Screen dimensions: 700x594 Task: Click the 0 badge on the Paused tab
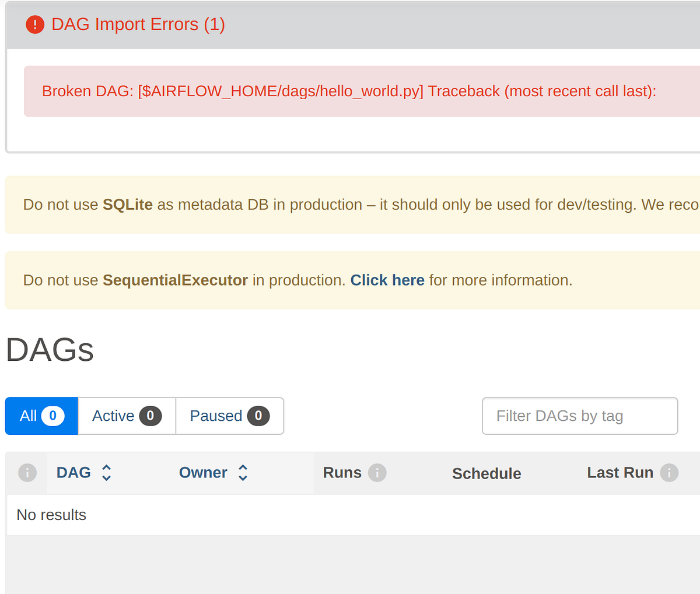click(x=258, y=416)
